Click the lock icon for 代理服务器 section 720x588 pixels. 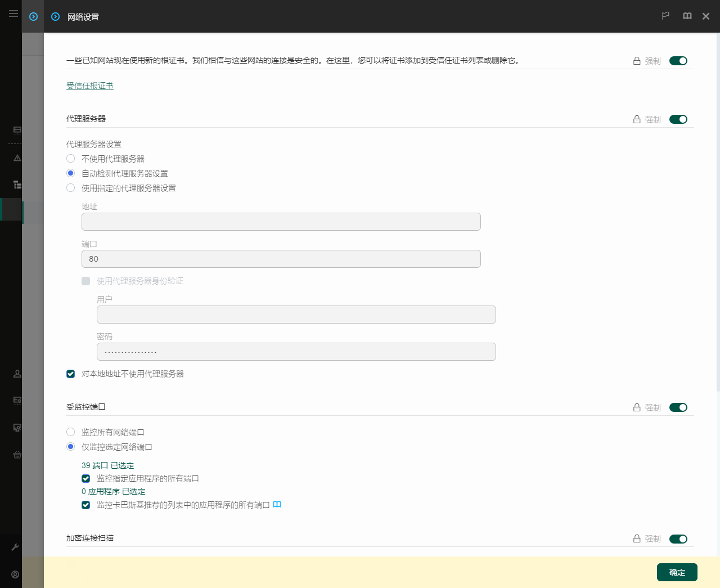[x=637, y=119]
